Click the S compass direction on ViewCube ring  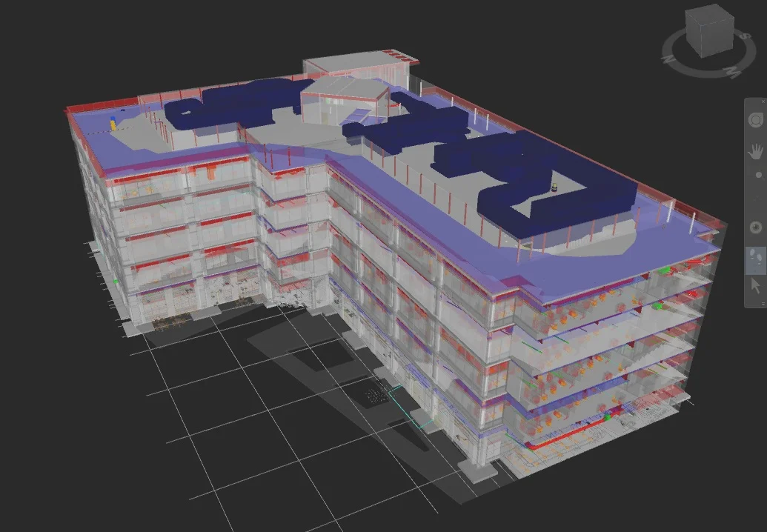(x=746, y=36)
